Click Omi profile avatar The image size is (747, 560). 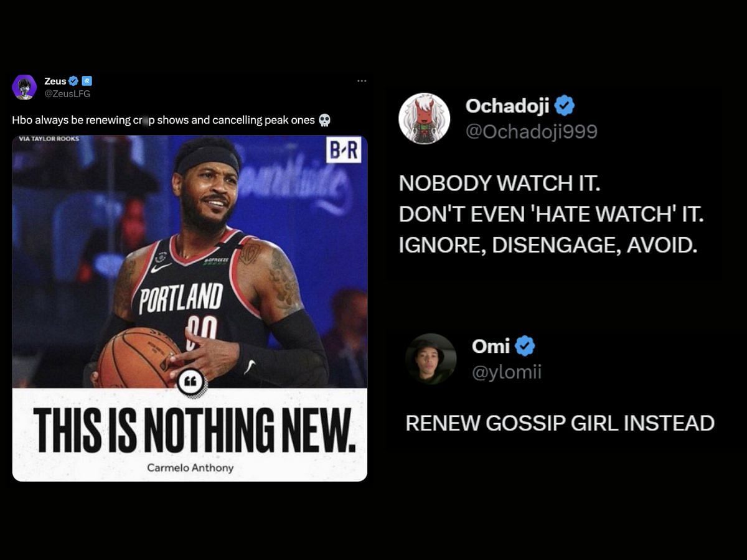[431, 359]
